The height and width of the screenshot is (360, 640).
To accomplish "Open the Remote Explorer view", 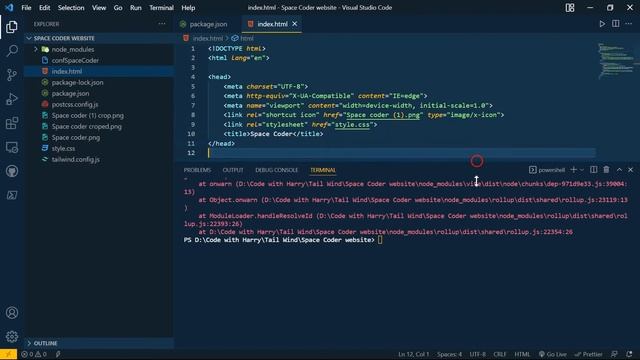I will (x=12, y=147).
